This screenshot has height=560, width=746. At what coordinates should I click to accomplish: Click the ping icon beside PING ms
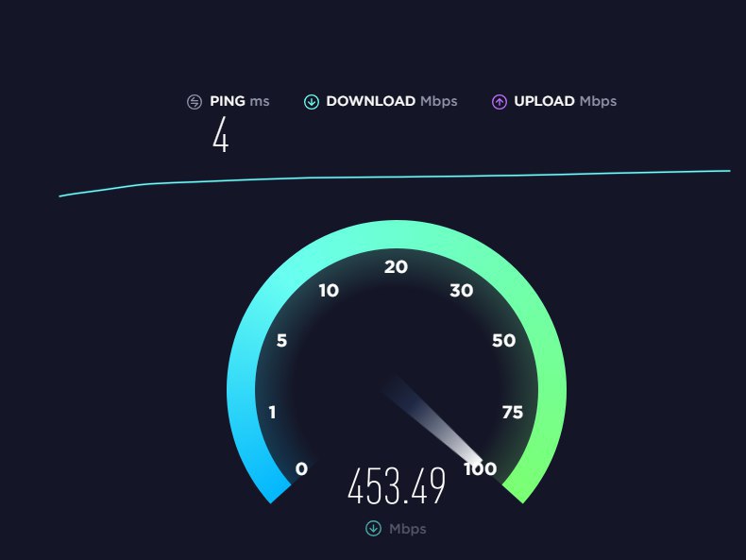tap(195, 101)
